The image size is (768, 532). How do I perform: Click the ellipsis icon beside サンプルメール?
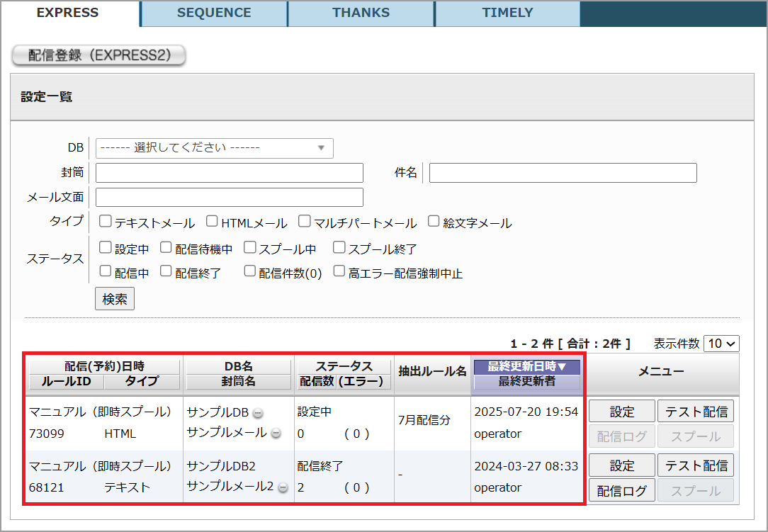[276, 434]
